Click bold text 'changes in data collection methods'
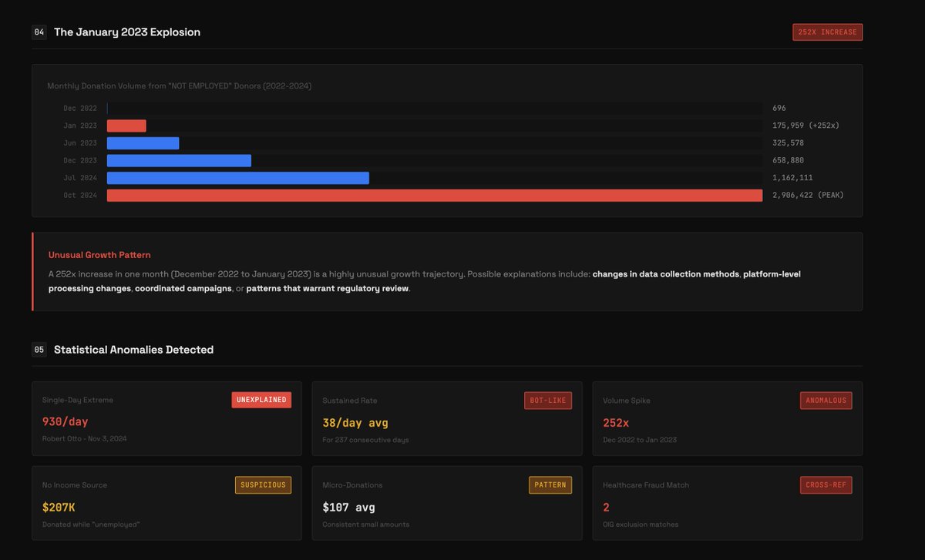 665,274
